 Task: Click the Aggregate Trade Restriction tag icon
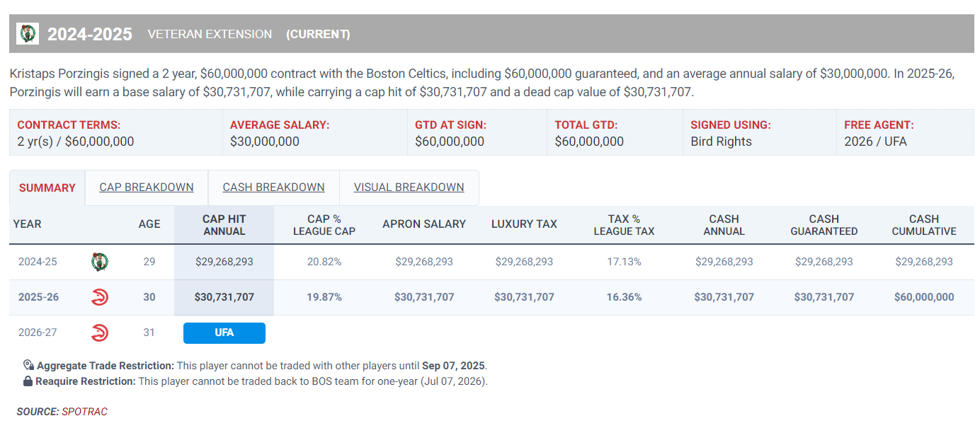click(28, 366)
